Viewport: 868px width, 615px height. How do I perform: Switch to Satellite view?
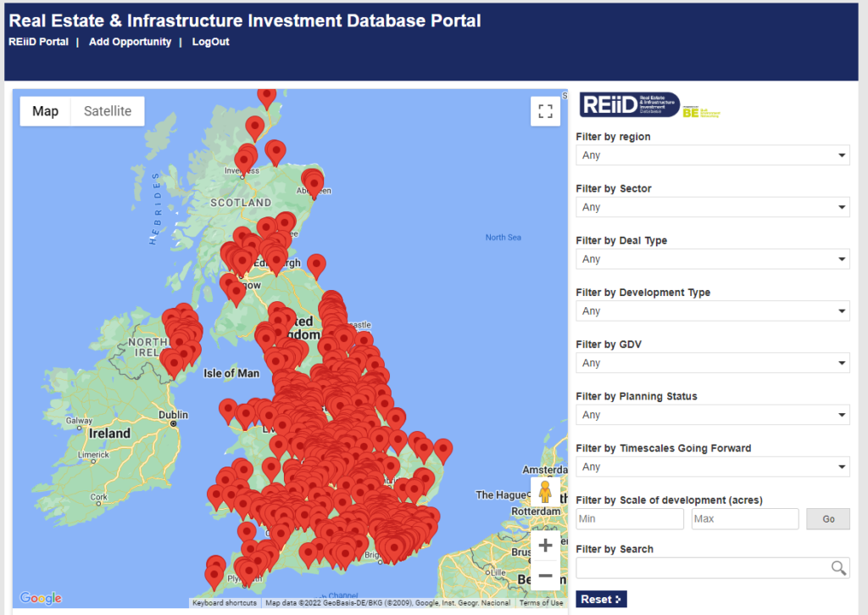[108, 111]
